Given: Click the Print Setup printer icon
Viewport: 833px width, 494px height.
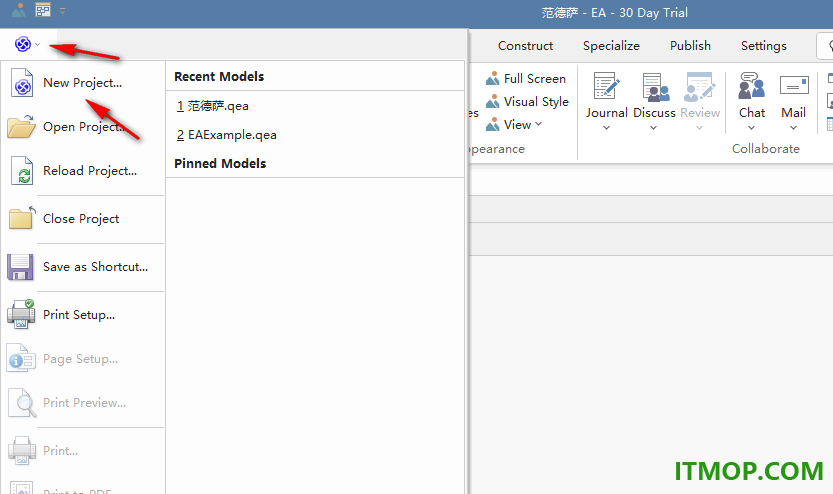Looking at the screenshot, I should (x=21, y=314).
